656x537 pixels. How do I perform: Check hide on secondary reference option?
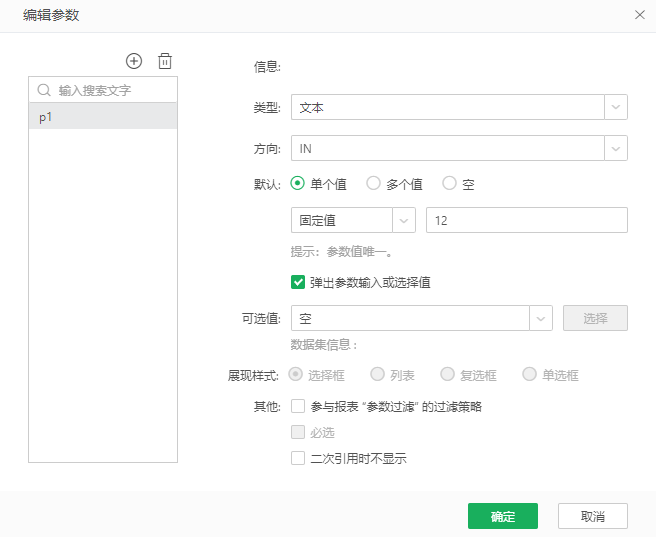click(297, 458)
